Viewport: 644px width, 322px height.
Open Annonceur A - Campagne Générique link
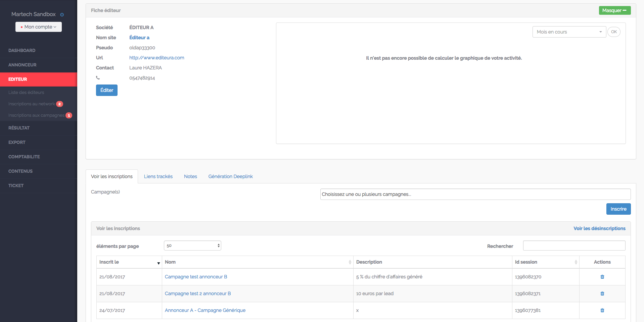205,310
